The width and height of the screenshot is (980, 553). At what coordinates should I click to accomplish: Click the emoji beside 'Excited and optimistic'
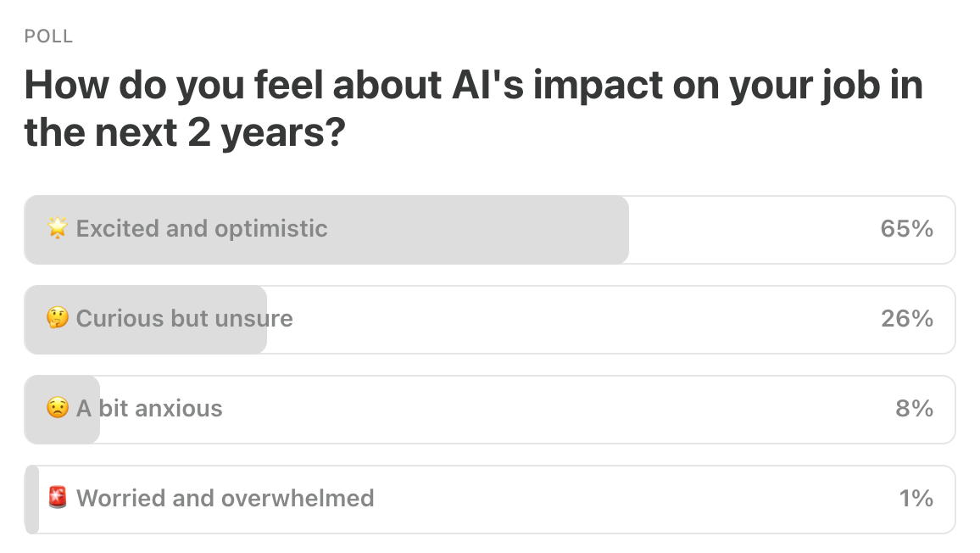click(56, 229)
